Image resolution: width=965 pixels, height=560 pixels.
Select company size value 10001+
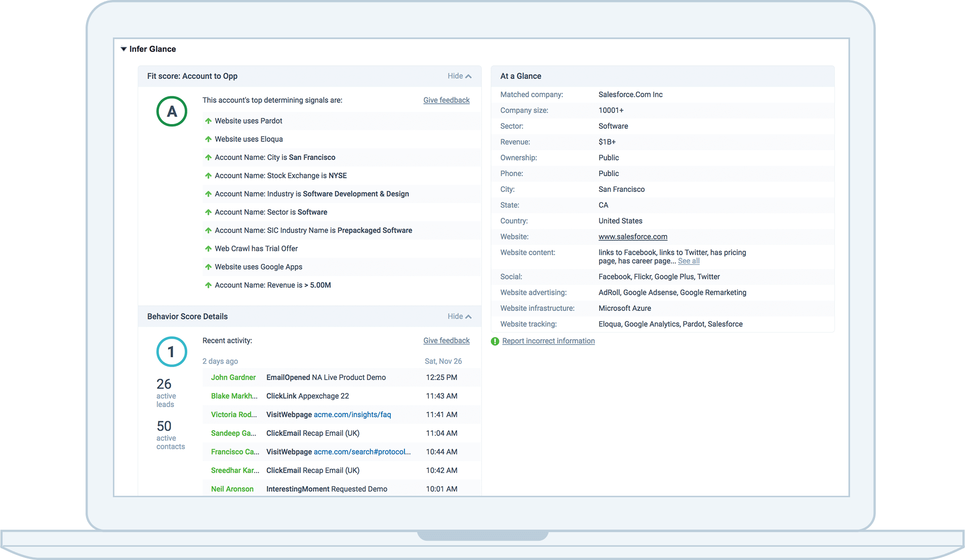611,110
